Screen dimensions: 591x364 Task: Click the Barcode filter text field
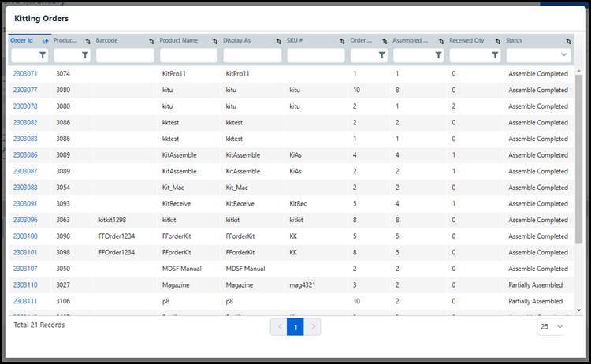click(125, 55)
